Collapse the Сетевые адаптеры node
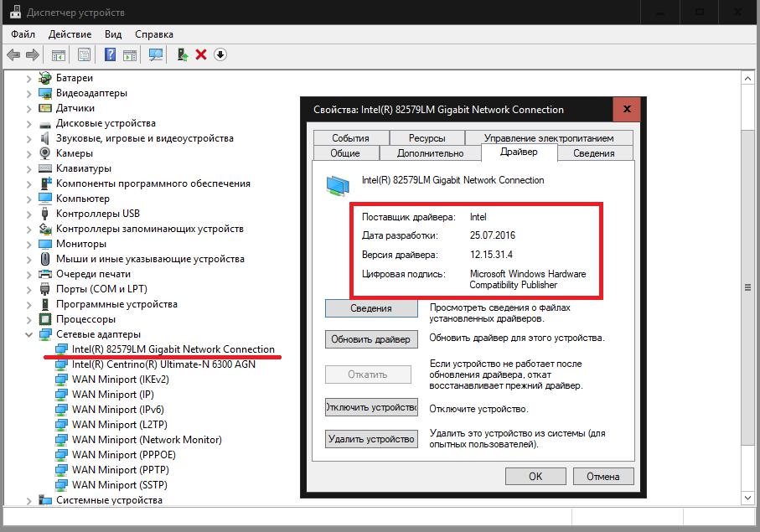 pos(29,334)
